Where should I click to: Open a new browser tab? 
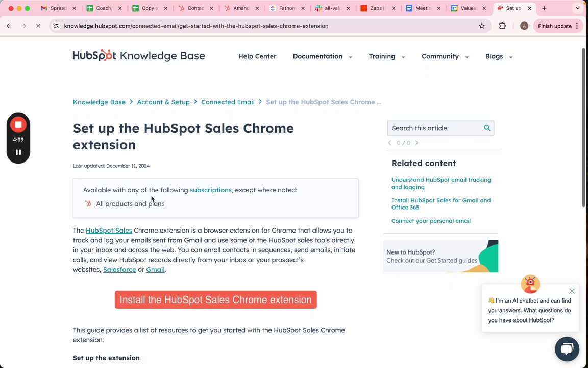tap(544, 8)
